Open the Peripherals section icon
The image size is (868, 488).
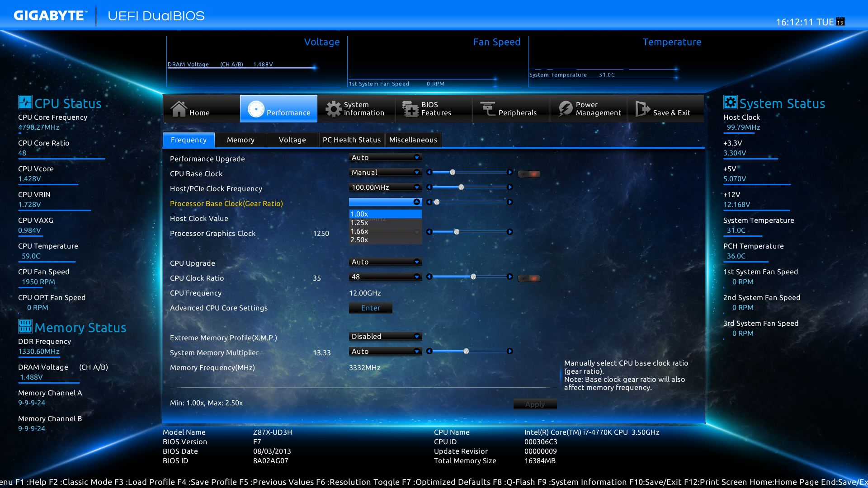[488, 109]
